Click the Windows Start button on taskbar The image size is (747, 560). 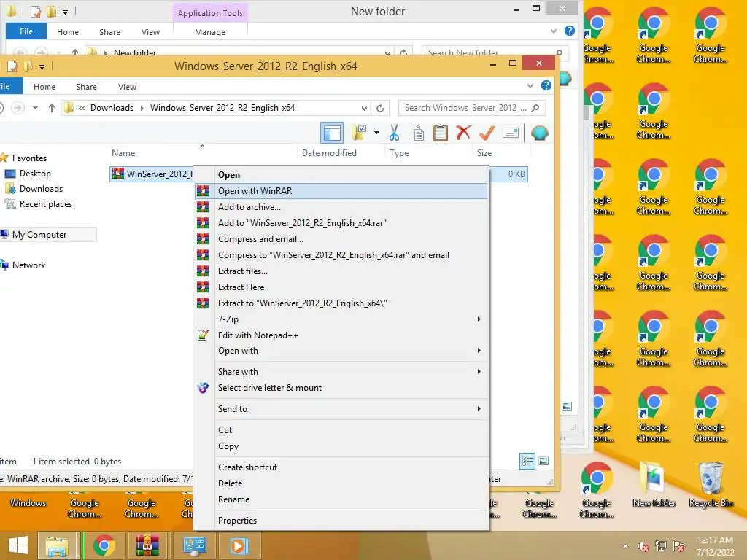18,545
